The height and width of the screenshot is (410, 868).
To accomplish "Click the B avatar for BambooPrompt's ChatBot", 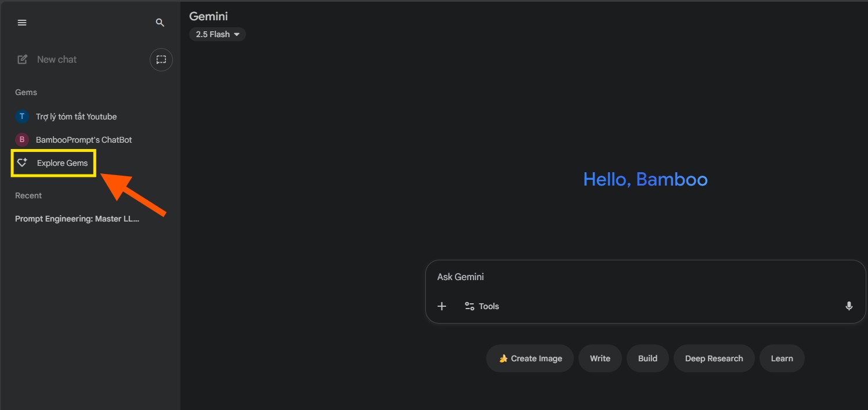I will pos(22,140).
